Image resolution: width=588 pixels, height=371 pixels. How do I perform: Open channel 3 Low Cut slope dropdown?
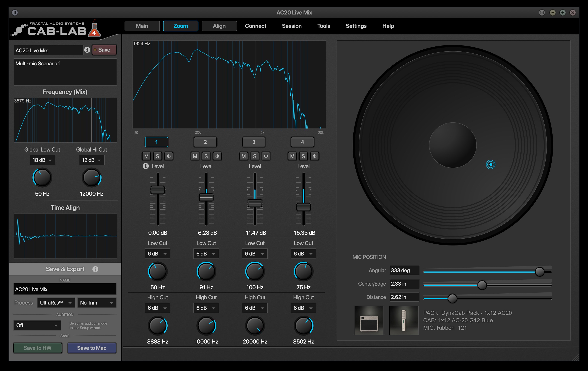pos(254,254)
